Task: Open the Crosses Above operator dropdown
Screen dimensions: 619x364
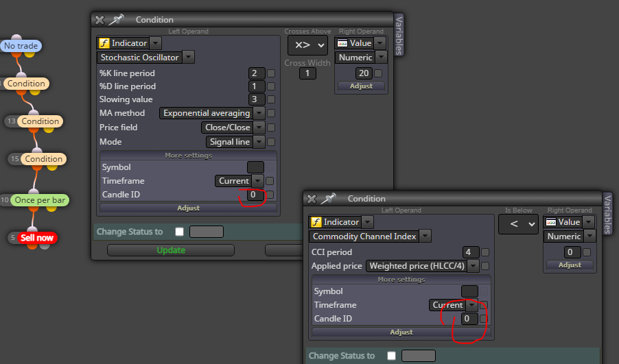Action: point(307,45)
